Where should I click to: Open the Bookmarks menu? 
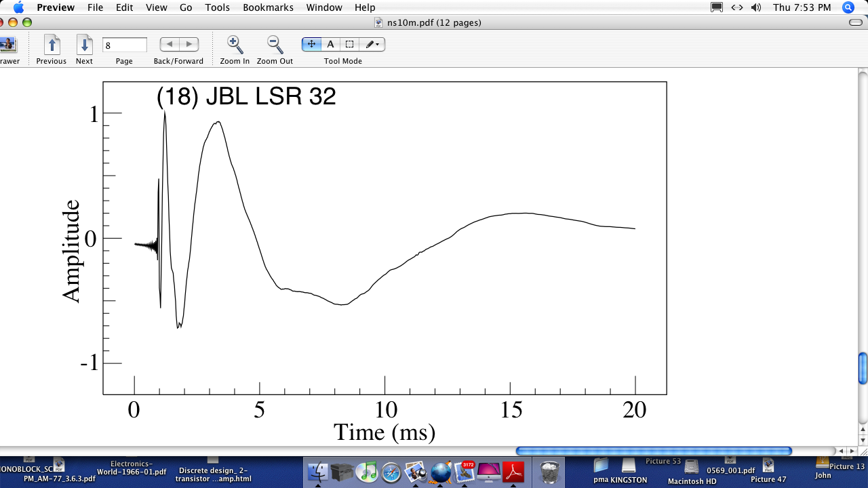[x=268, y=7]
